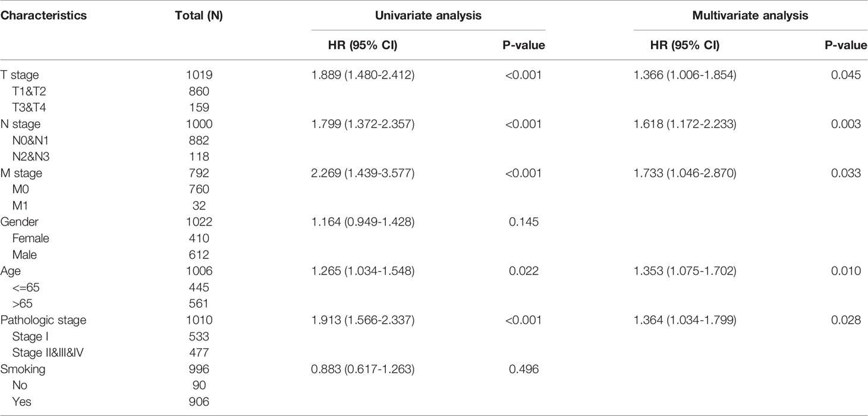The height and width of the screenshot is (416, 868).
Task: Click the Gender row label
Action: [x=20, y=222]
